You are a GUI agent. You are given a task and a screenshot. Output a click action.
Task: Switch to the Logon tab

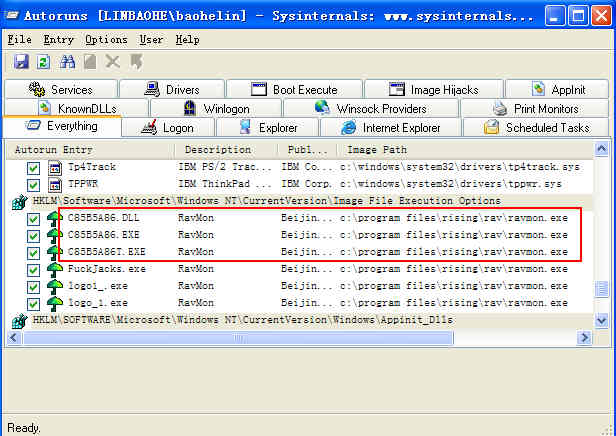coord(168,127)
